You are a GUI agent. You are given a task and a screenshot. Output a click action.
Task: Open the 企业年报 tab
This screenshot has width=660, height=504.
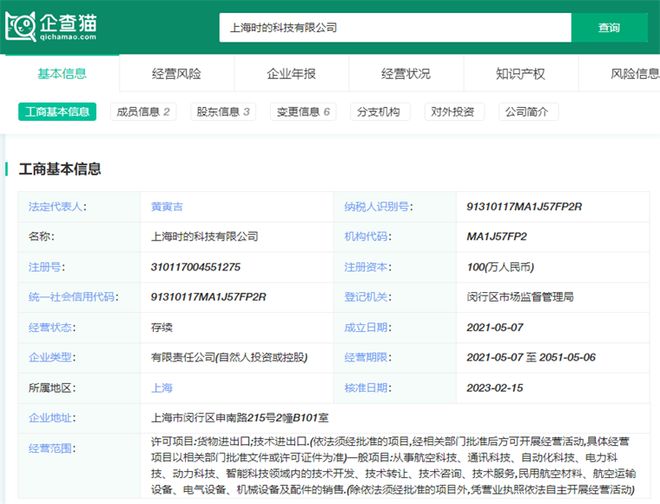291,74
